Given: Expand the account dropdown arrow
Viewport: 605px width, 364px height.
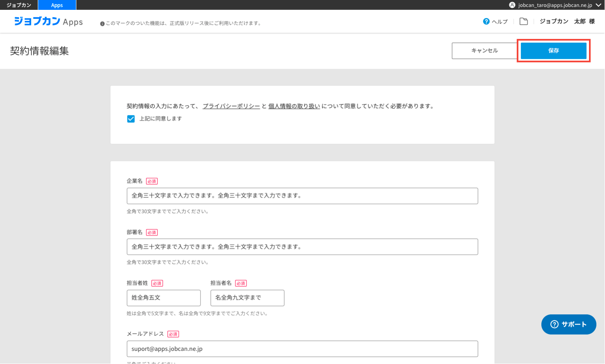Looking at the screenshot, I should 598,5.
